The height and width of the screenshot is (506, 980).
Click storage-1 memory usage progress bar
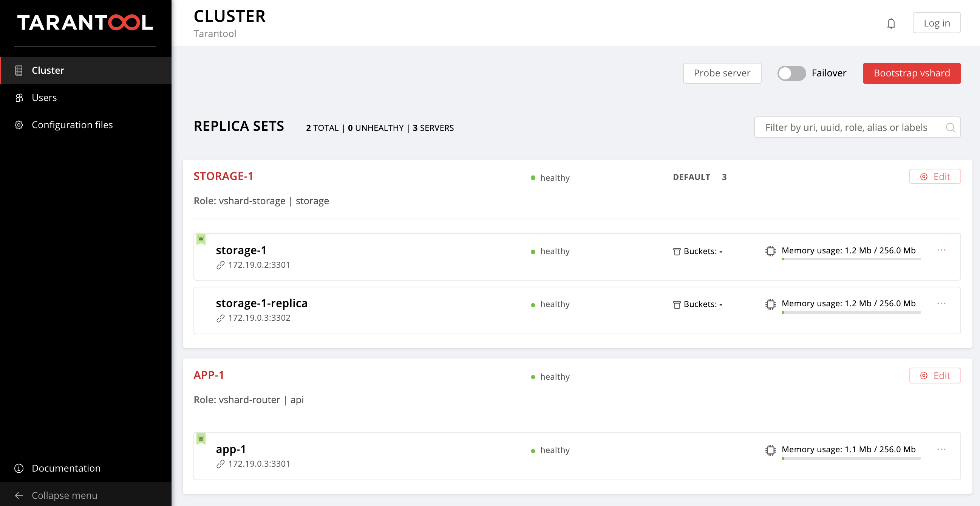[851, 259]
